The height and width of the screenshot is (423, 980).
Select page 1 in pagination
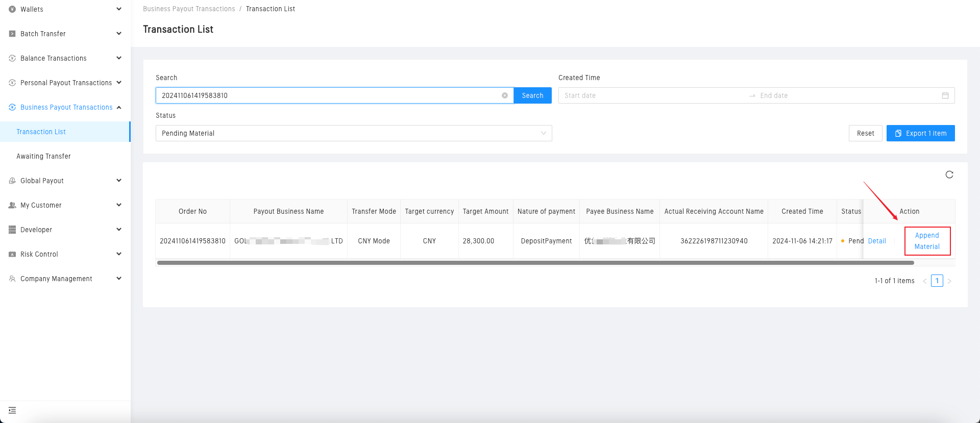pos(937,281)
